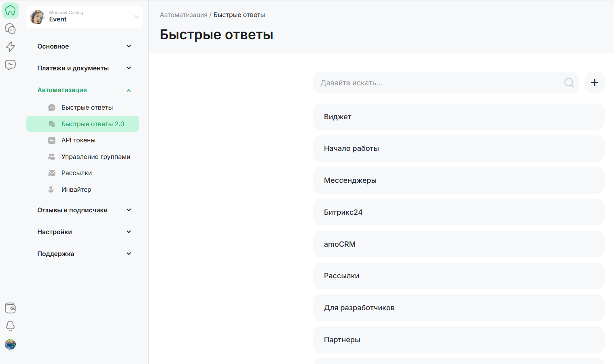614x364 pixels.
Task: Click the plus button to add answer
Action: click(594, 83)
